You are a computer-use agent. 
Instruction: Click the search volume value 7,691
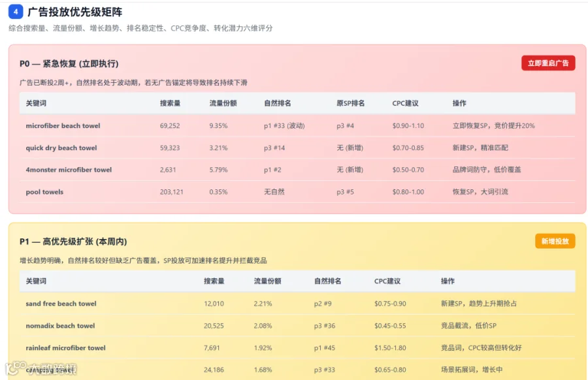(x=212, y=348)
